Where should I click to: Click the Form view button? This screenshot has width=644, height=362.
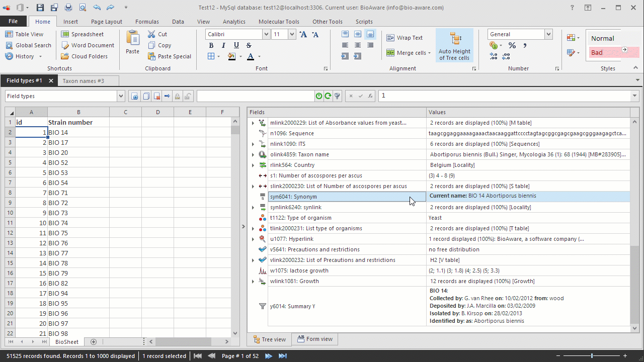tap(314, 339)
